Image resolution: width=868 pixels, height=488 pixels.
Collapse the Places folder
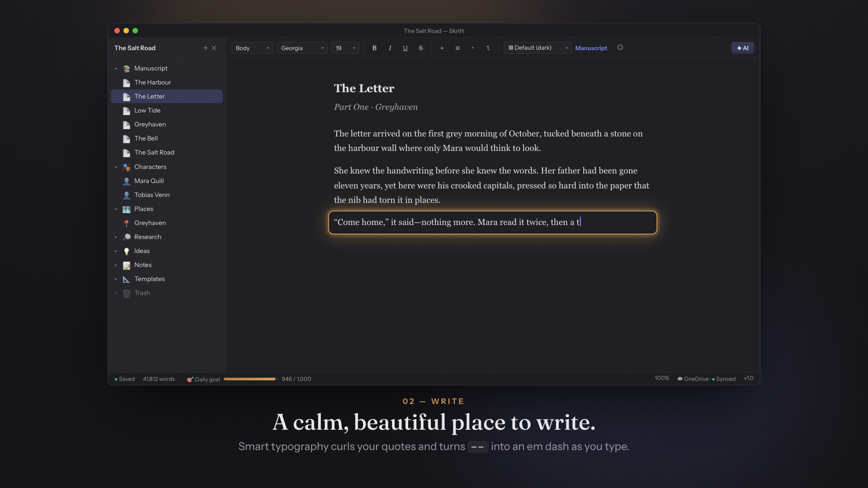(116, 209)
